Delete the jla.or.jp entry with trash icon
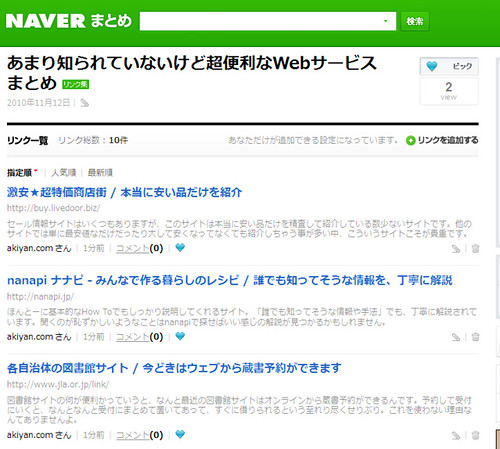This screenshot has height=449, width=500. click(475, 435)
